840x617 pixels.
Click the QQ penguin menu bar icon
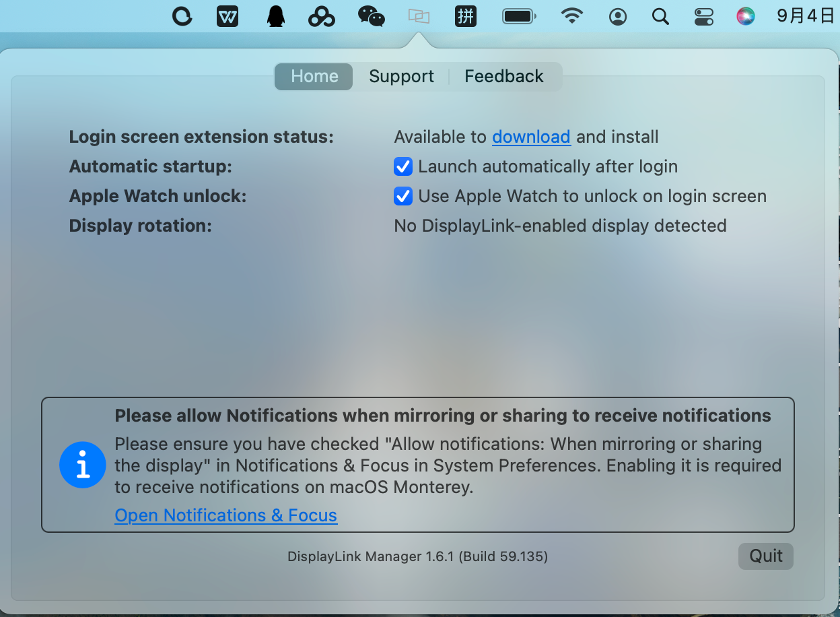[x=275, y=16]
